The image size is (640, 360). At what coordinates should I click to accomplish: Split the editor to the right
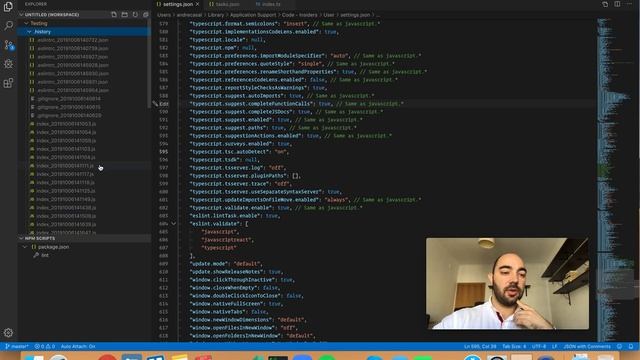(x=617, y=4)
